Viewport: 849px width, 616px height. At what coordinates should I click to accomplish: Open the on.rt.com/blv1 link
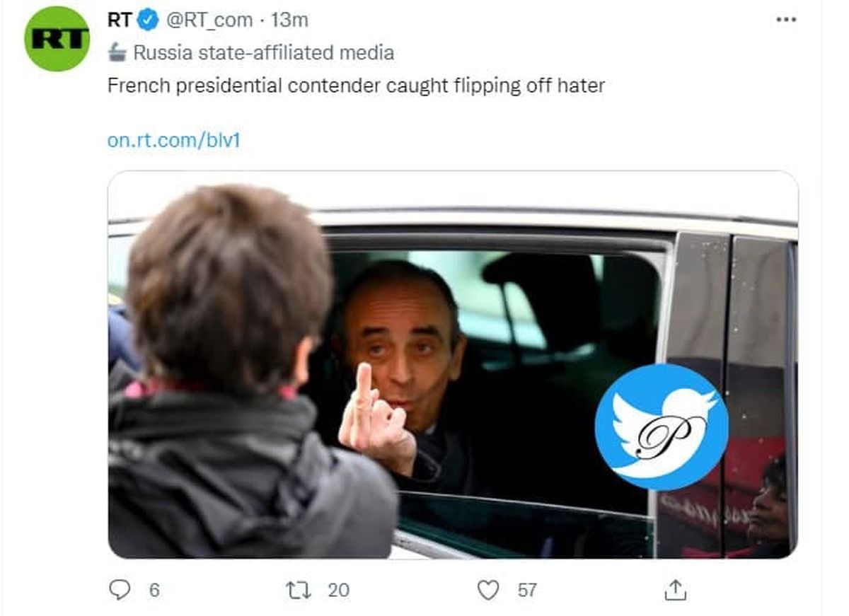click(x=174, y=140)
